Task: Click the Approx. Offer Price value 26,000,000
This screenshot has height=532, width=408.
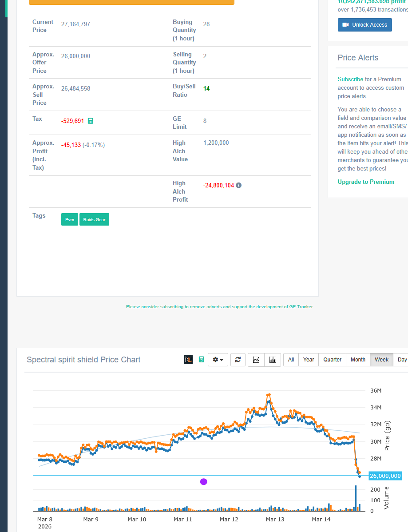Action: click(x=75, y=56)
